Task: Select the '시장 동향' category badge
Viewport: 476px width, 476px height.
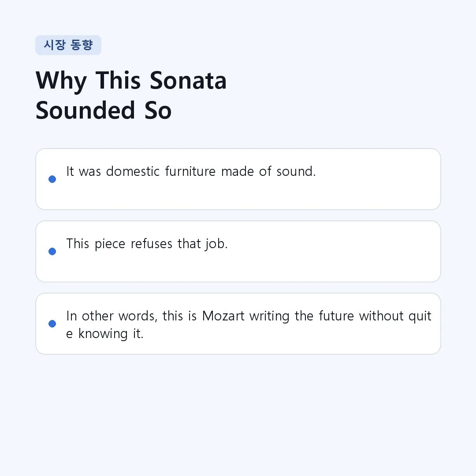Action: (x=68, y=45)
